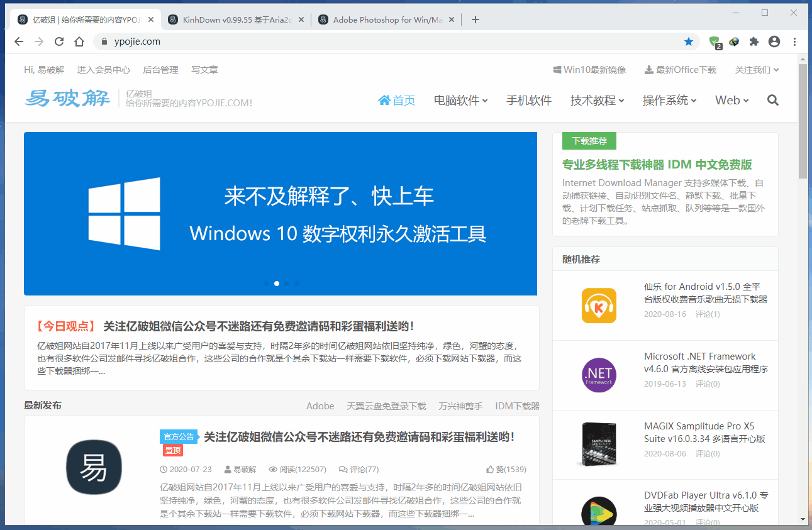Expand the 操作系统 dropdown menu
This screenshot has width=812, height=530.
click(x=669, y=100)
